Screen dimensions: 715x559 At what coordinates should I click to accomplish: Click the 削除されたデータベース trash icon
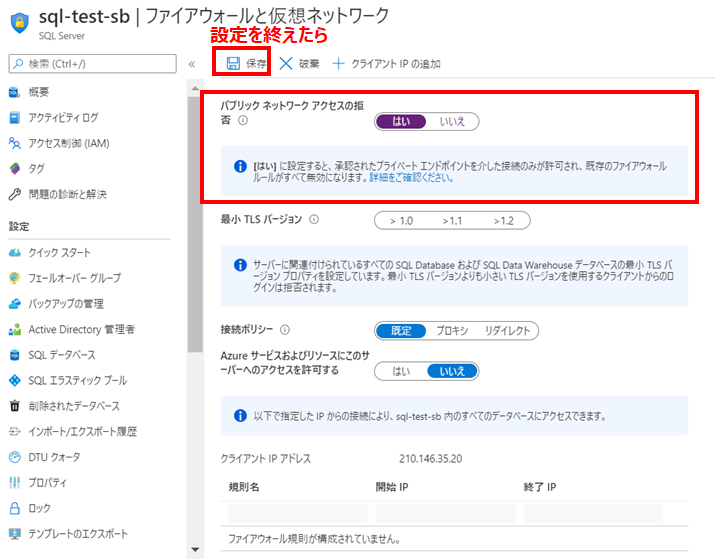point(15,406)
